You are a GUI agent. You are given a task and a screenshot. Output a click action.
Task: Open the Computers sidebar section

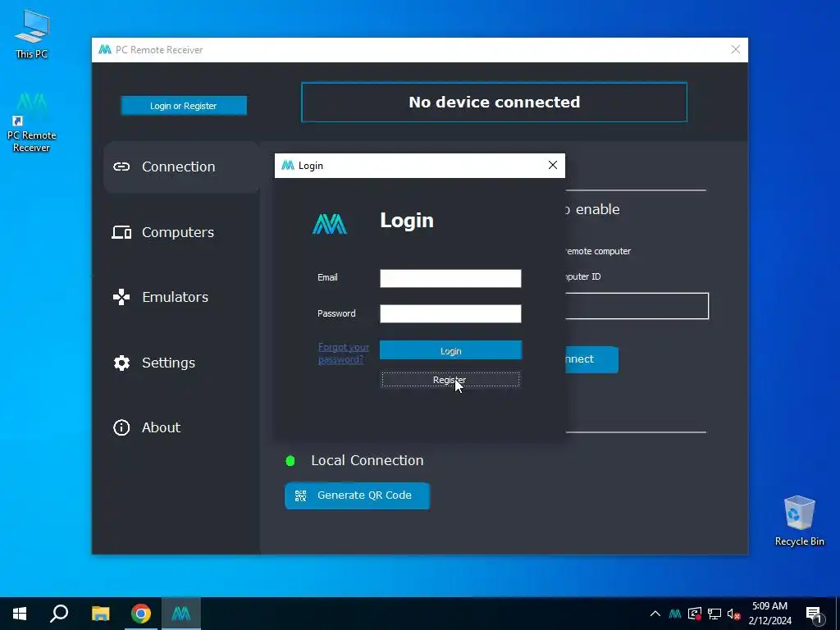point(163,232)
